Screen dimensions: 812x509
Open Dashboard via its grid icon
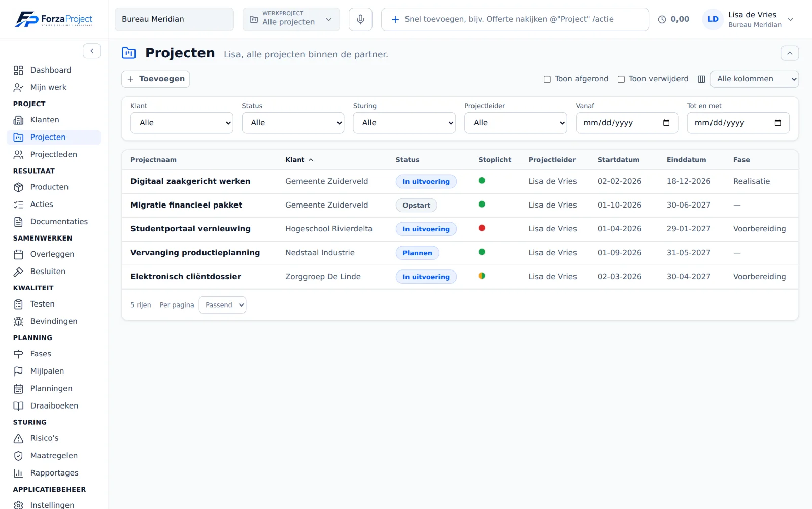tap(18, 70)
